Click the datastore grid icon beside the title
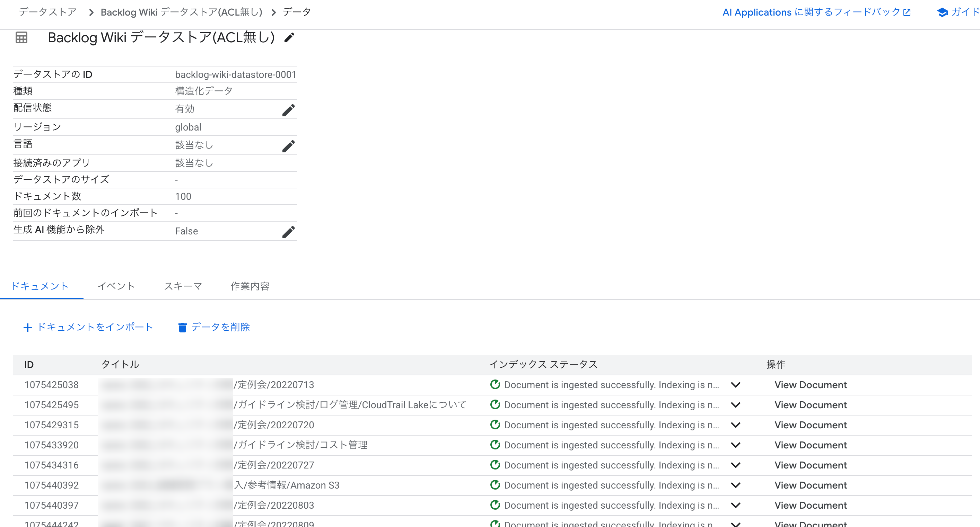Image resolution: width=980 pixels, height=527 pixels. pos(21,38)
